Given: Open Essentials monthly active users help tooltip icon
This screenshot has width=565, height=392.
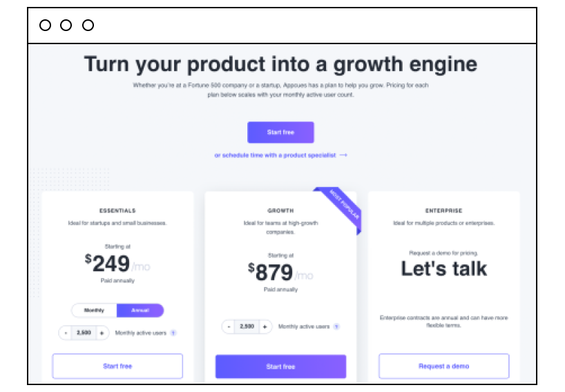Looking at the screenshot, I should coord(173,333).
